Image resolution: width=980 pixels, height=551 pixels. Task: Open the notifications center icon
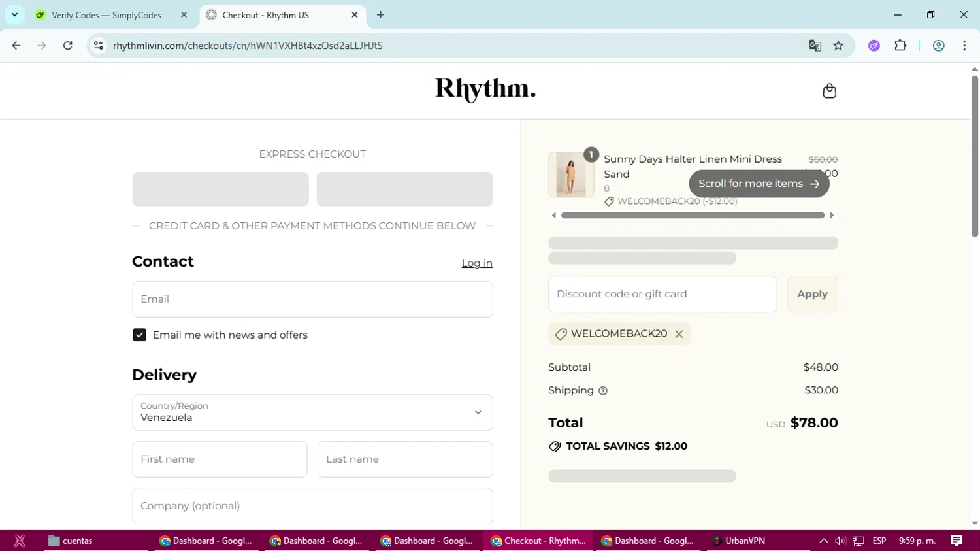click(956, 541)
